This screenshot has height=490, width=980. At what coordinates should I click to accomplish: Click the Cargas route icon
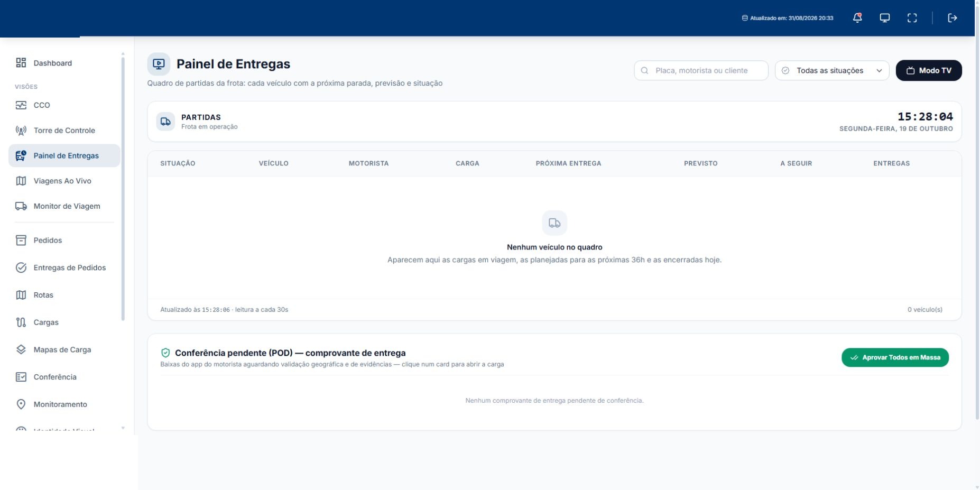point(21,322)
